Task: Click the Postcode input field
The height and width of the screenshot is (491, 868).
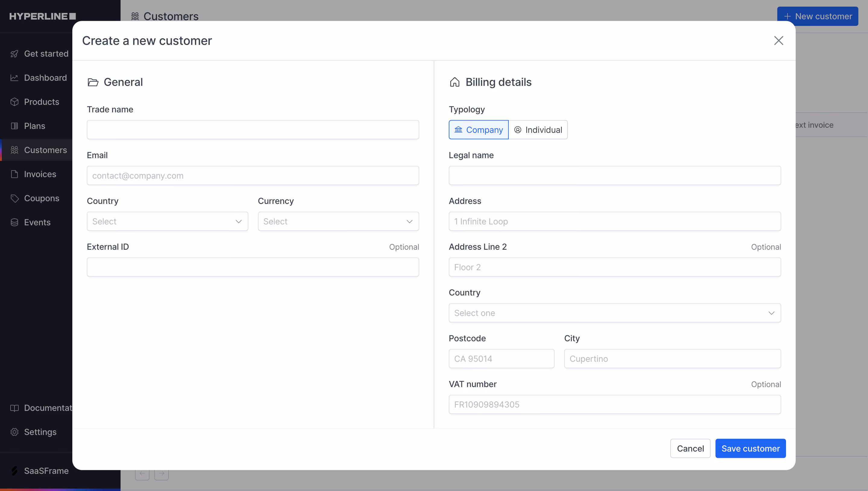Action: click(x=501, y=359)
